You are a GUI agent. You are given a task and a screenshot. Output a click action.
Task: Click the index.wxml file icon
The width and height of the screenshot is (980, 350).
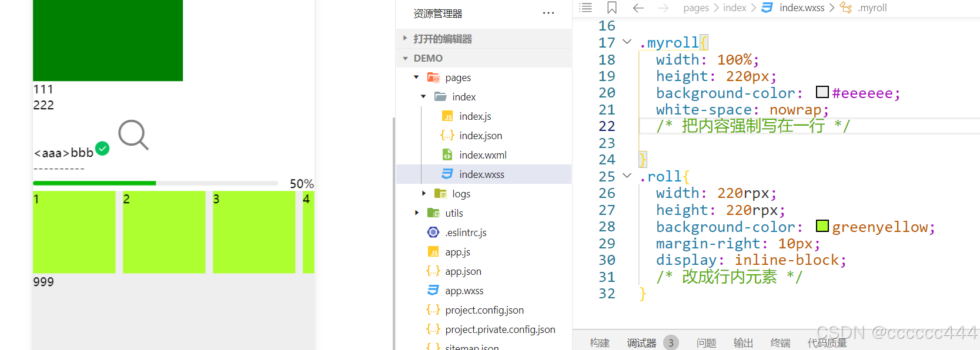click(x=447, y=155)
